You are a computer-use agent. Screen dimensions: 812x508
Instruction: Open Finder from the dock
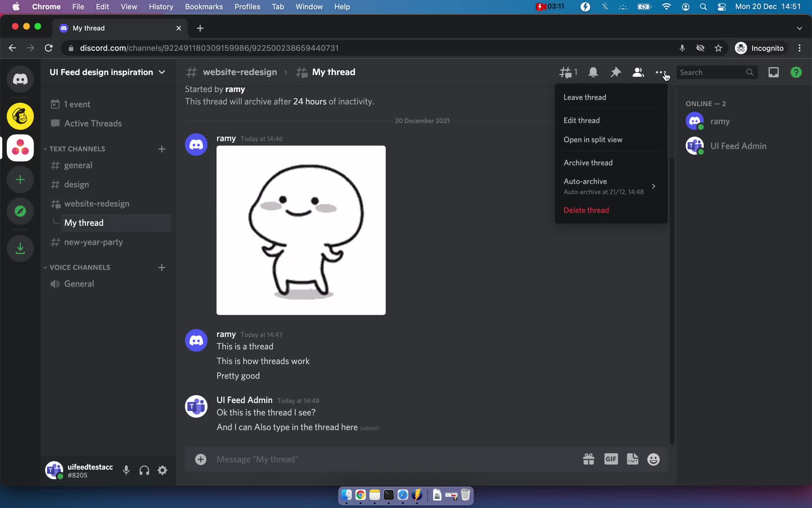346,495
